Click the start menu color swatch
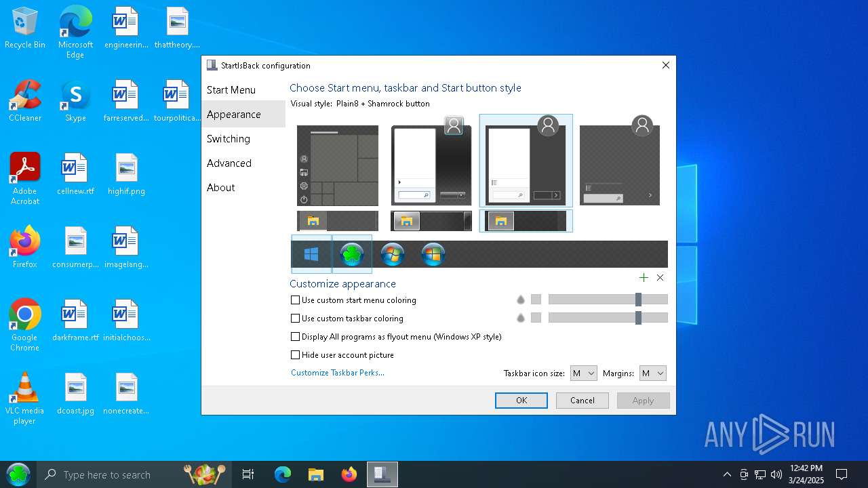 pos(536,300)
